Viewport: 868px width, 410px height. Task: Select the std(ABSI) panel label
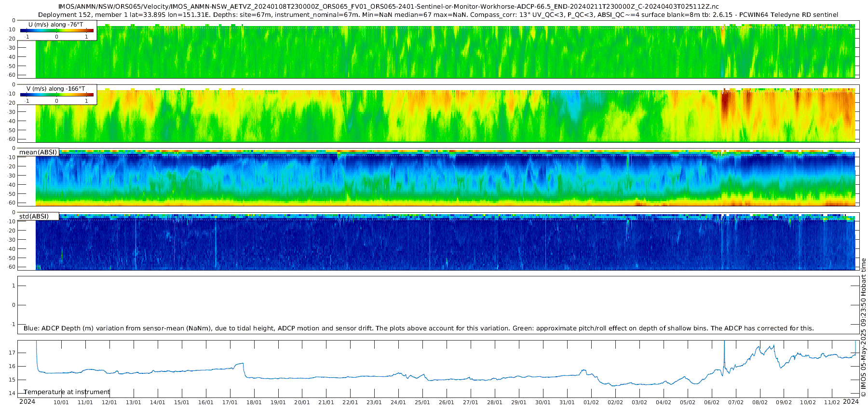coord(34,217)
